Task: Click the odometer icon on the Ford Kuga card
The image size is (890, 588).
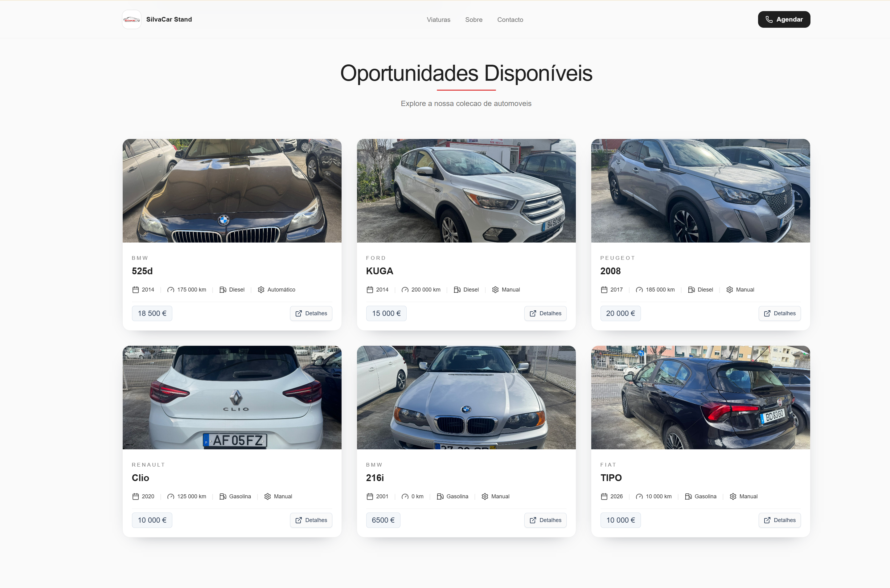Action: (405, 289)
